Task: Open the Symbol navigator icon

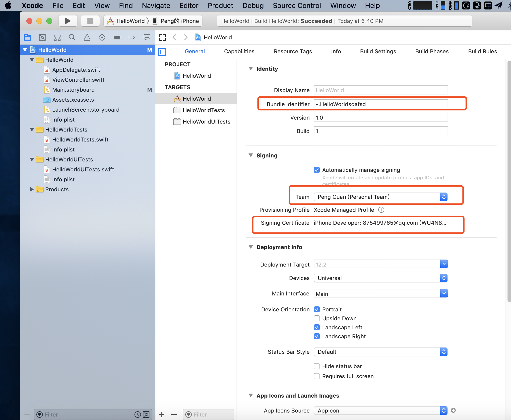Action: [x=57, y=37]
